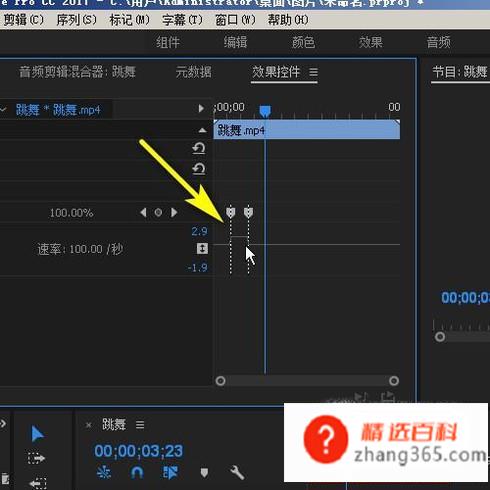Open the 音频剪辑混合器: 跳舞 panel tab
This screenshot has width=490, height=490.
point(77,72)
